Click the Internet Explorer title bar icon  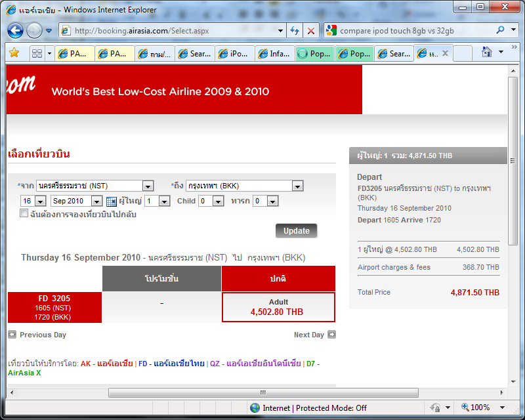(11, 9)
